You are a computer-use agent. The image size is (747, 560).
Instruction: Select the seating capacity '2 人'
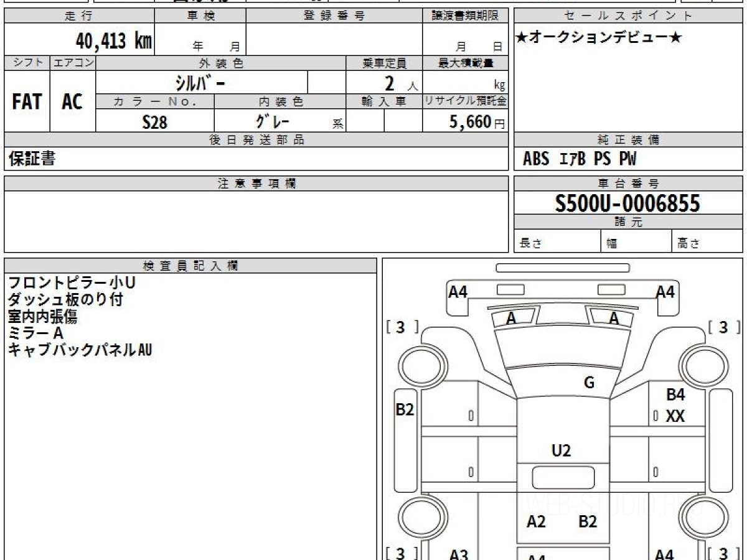pyautogui.click(x=402, y=84)
